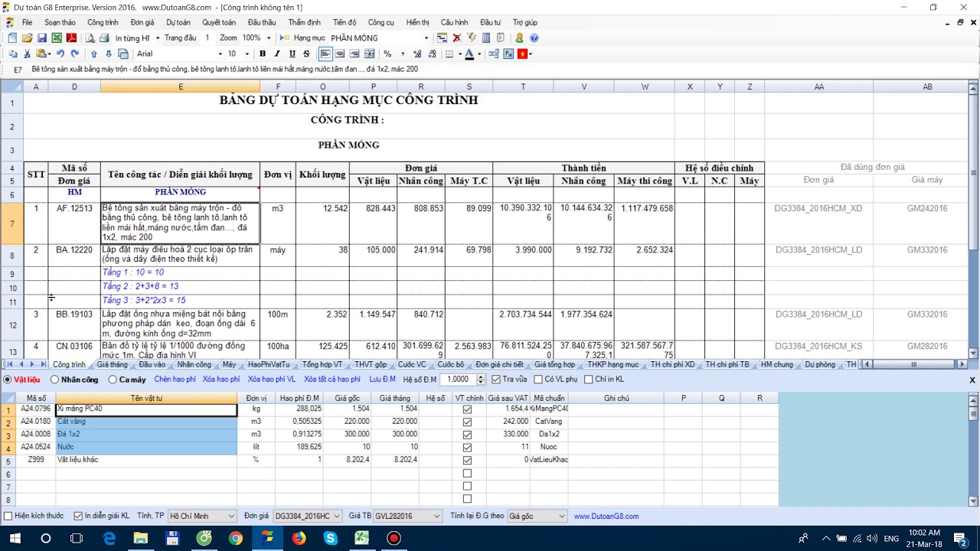Open the Tính lại Đ.G theo dropdown

click(537, 516)
